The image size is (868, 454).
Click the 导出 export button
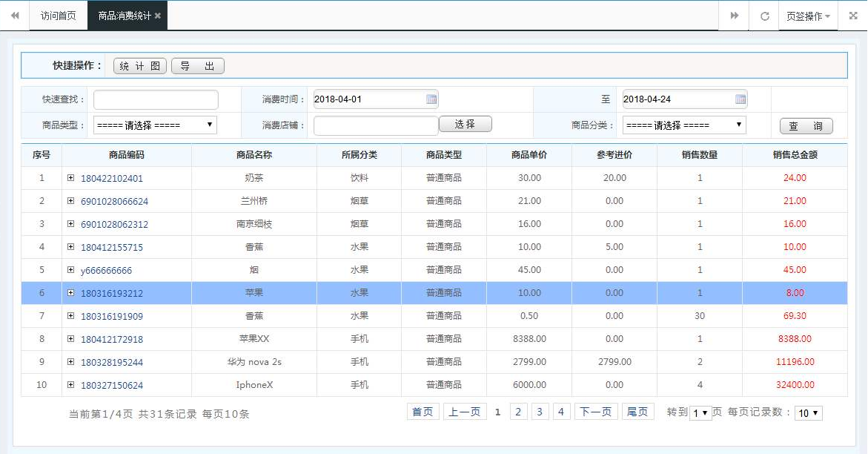pos(197,65)
